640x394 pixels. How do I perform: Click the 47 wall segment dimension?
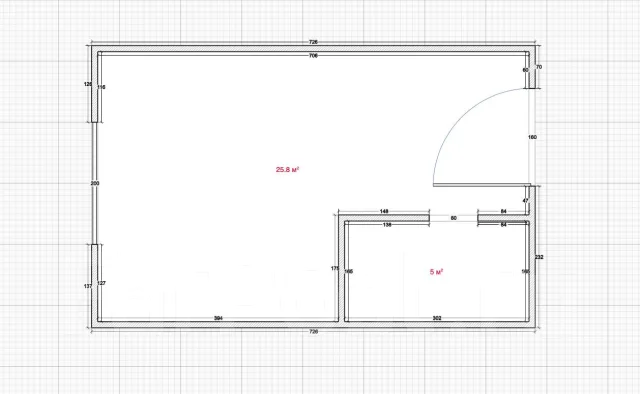(x=526, y=200)
